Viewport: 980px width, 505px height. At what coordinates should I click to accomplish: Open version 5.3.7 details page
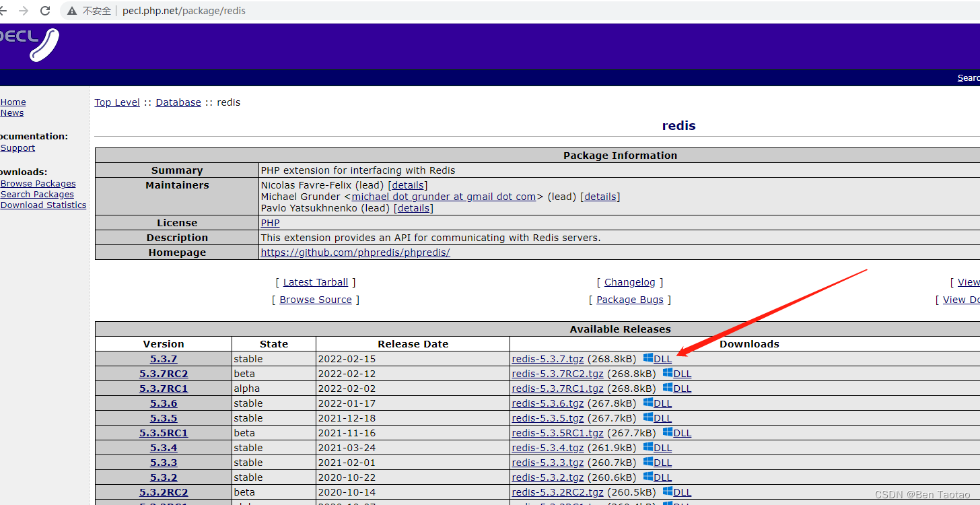click(x=164, y=358)
